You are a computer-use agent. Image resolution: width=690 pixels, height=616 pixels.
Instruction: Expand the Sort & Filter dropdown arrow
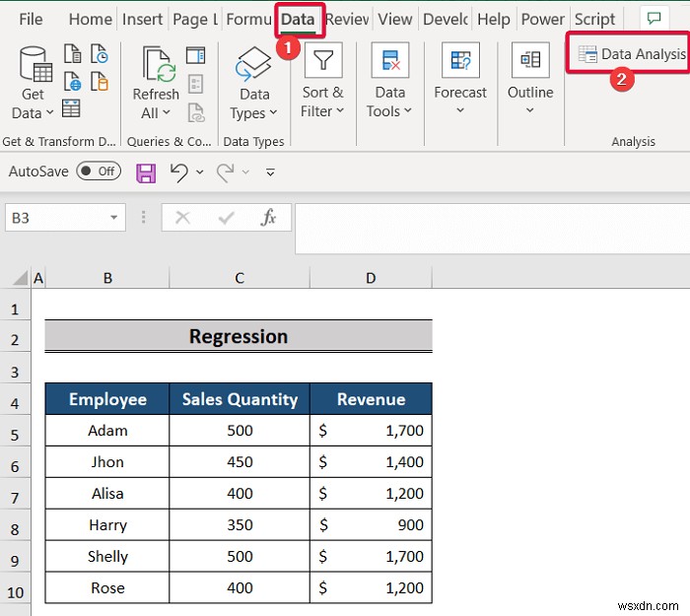340,110
